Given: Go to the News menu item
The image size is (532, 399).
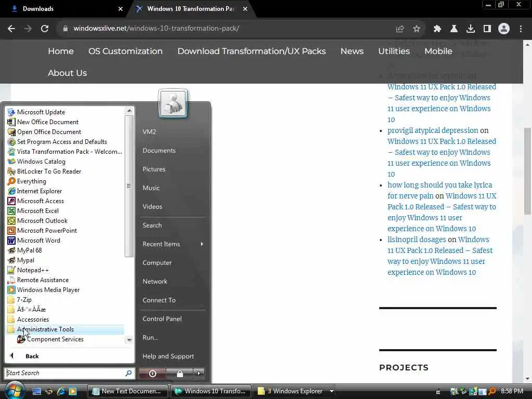Looking at the screenshot, I should click(352, 51).
